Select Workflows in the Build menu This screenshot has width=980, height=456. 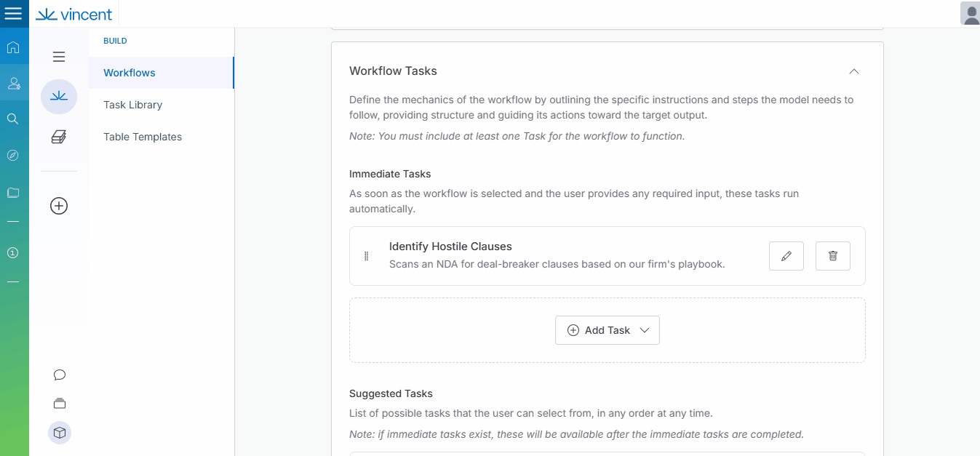coord(130,73)
